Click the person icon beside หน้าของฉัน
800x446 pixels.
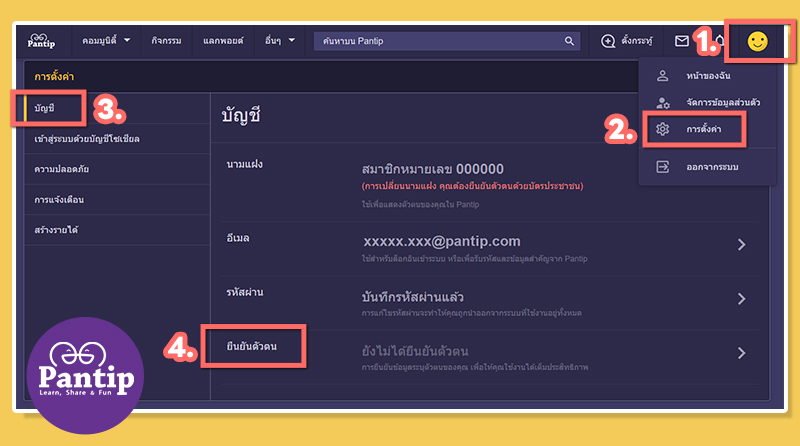(662, 76)
